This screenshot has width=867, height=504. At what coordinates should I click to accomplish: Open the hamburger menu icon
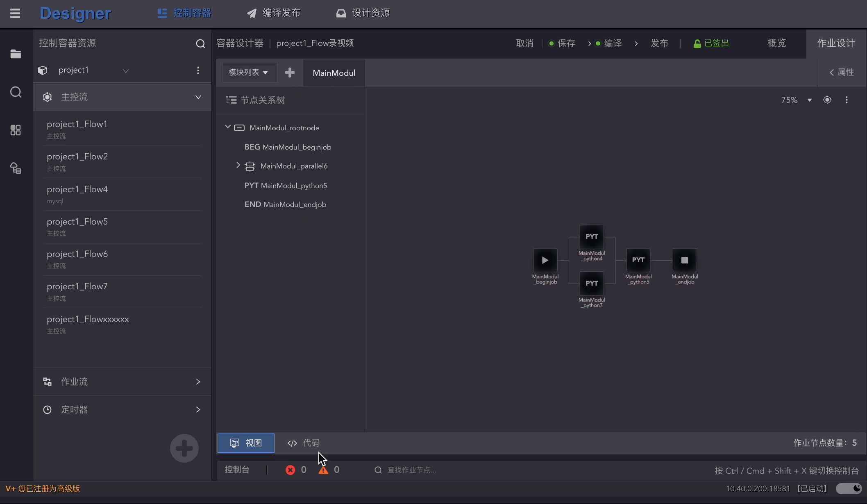point(15,14)
